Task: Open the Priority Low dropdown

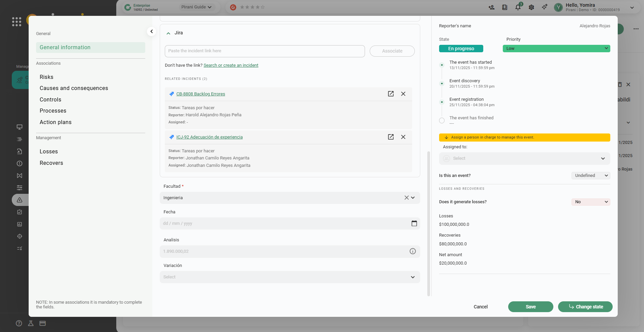Action: (x=556, y=49)
